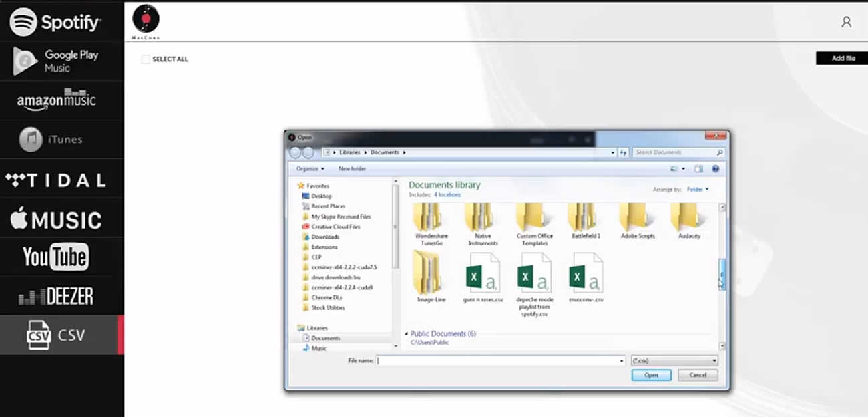Toggle the preview pane button

[699, 169]
